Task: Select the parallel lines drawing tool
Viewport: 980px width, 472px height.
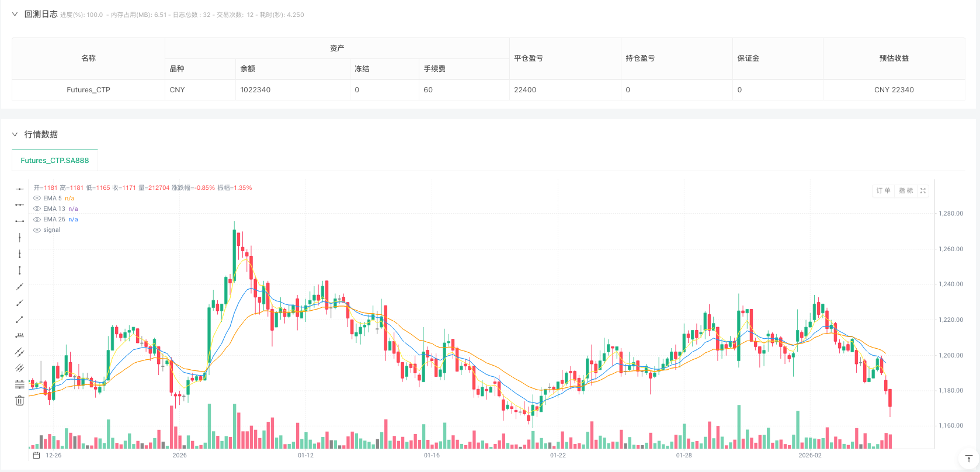Action: [x=19, y=352]
